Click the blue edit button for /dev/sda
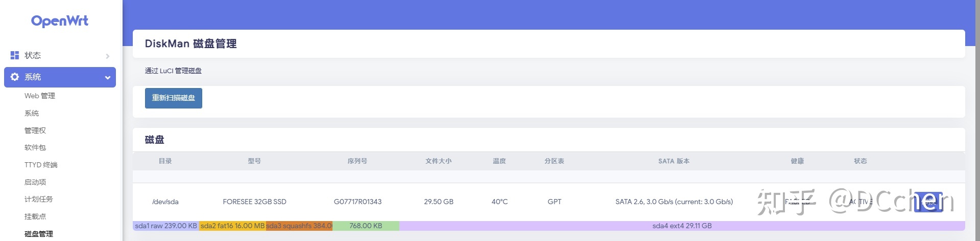Image resolution: width=980 pixels, height=241 pixels. coord(928,202)
